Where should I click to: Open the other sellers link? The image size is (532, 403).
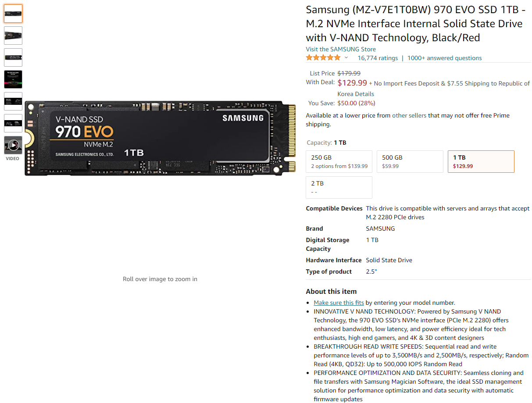(x=409, y=115)
